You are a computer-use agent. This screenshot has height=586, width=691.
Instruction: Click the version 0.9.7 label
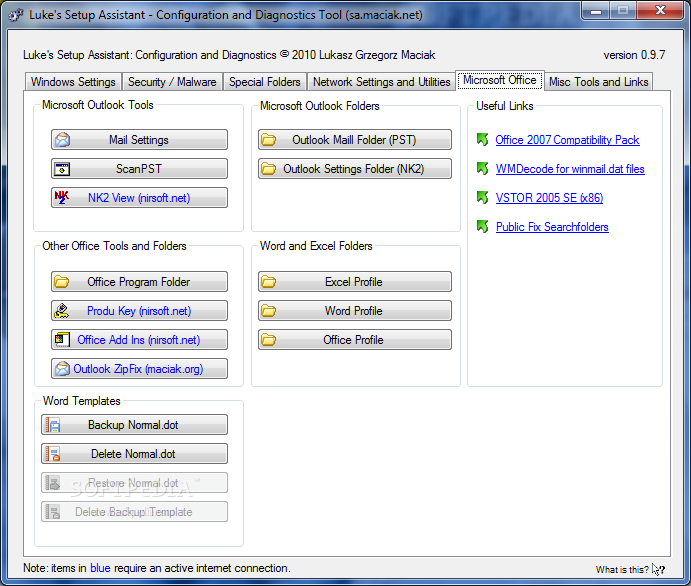(x=634, y=55)
